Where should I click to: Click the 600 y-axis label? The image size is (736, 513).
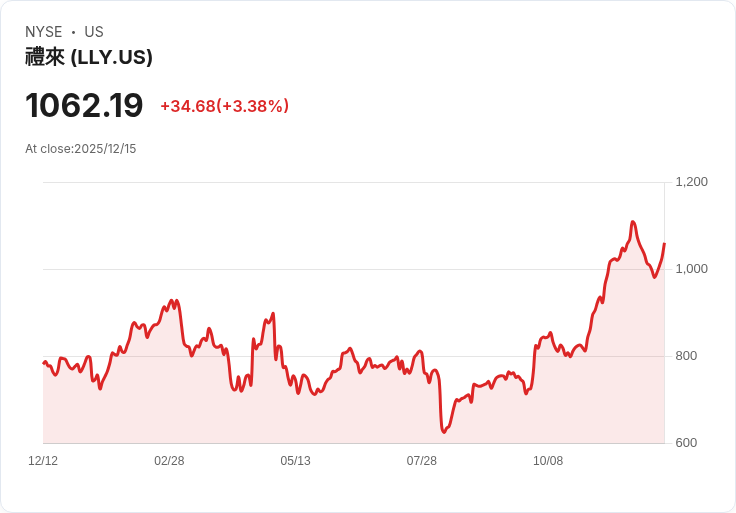pos(687,443)
